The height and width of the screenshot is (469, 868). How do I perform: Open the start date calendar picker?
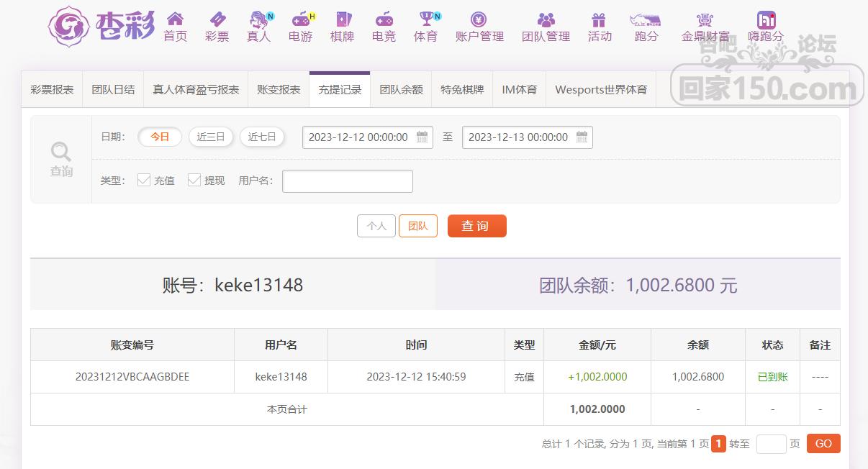point(422,137)
